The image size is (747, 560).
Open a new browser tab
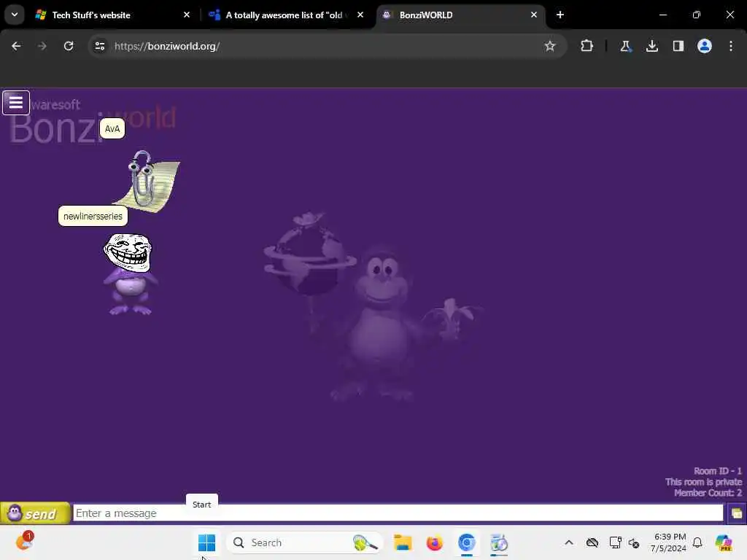[560, 15]
